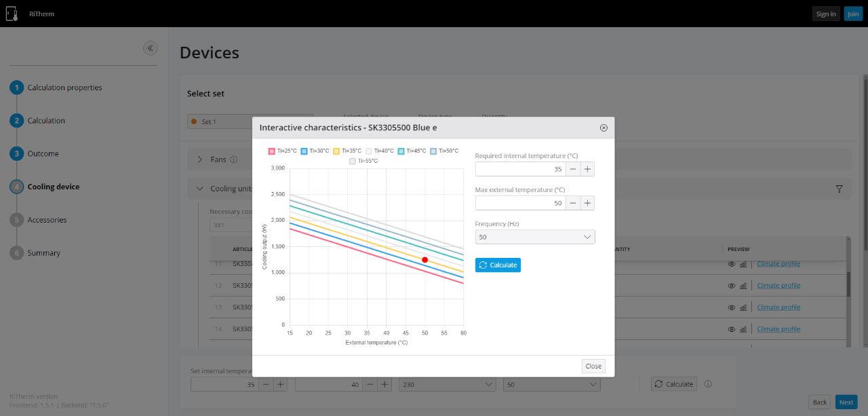Click the filter icon in Cooling units header
Viewport: 868px width, 416px height.
point(839,189)
